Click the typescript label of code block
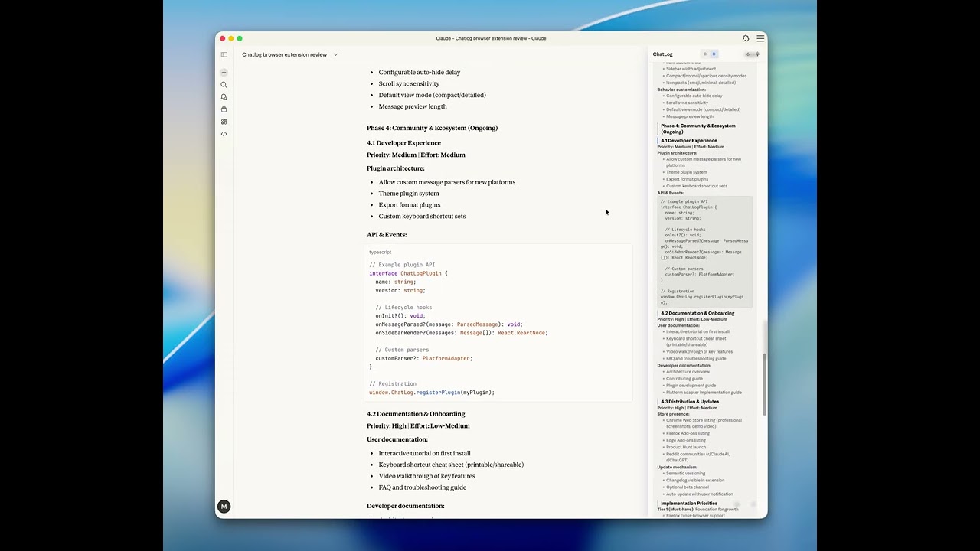 click(380, 252)
